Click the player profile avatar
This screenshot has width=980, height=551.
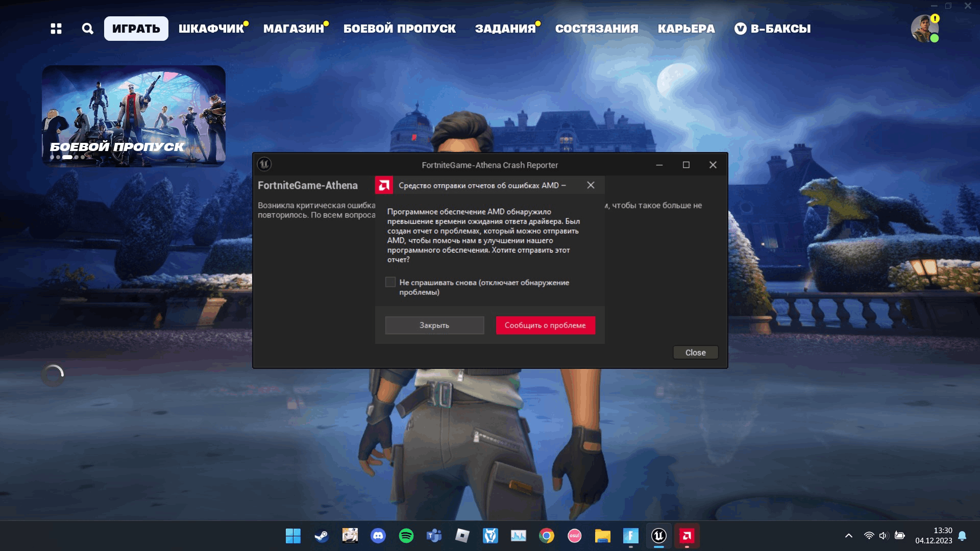[924, 29]
